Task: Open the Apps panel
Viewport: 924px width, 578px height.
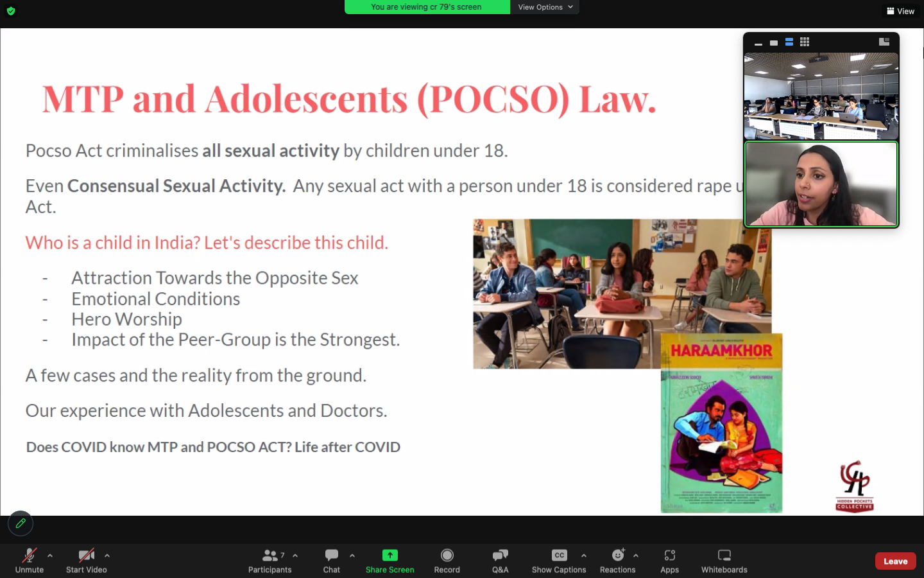Action: [x=669, y=560]
